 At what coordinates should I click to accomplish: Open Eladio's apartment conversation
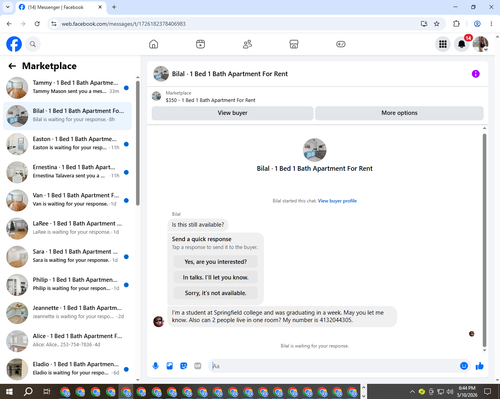click(x=67, y=369)
